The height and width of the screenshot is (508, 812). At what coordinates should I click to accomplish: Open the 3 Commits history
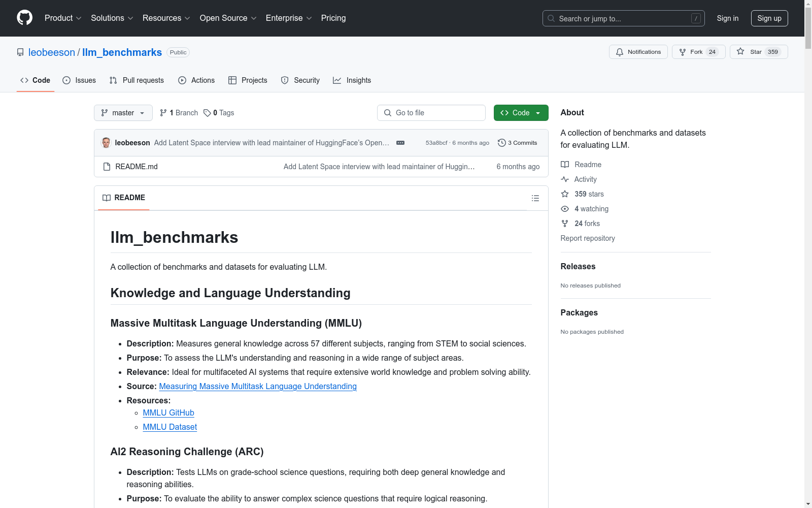point(518,143)
